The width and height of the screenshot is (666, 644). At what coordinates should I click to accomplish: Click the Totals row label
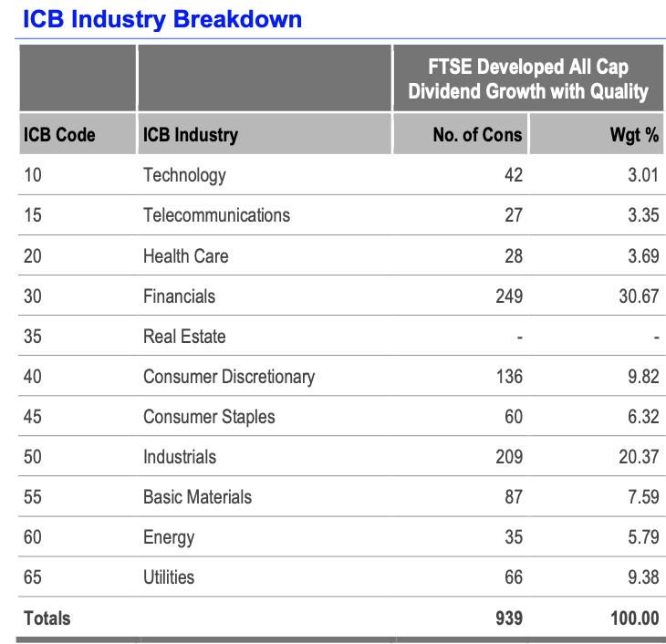[x=47, y=618]
